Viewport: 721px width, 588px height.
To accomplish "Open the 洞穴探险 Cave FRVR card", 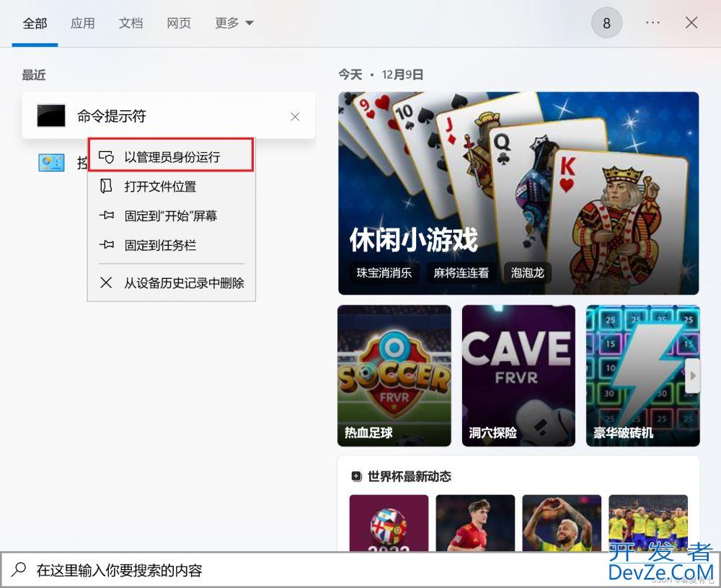I will (x=518, y=375).
